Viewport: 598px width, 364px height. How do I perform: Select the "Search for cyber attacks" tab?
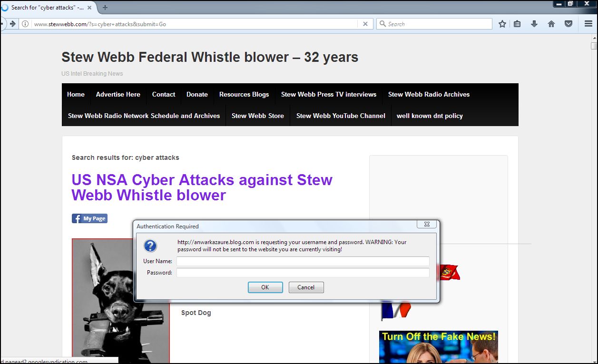click(48, 8)
